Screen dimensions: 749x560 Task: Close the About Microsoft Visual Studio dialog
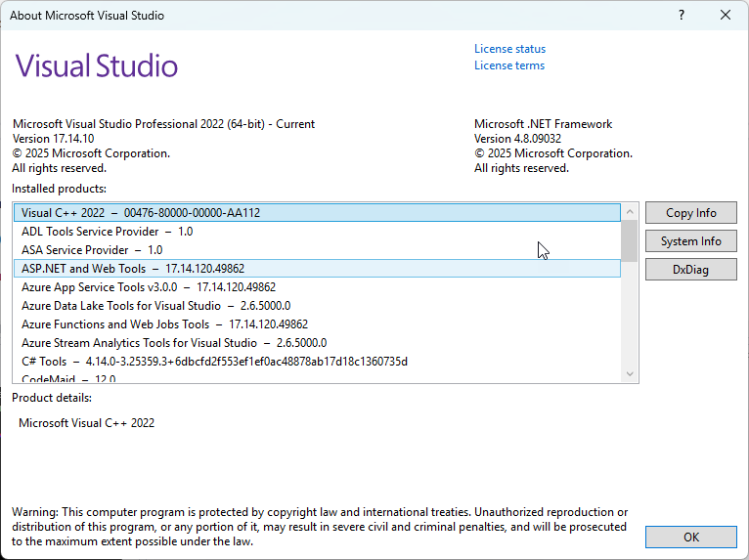click(726, 16)
